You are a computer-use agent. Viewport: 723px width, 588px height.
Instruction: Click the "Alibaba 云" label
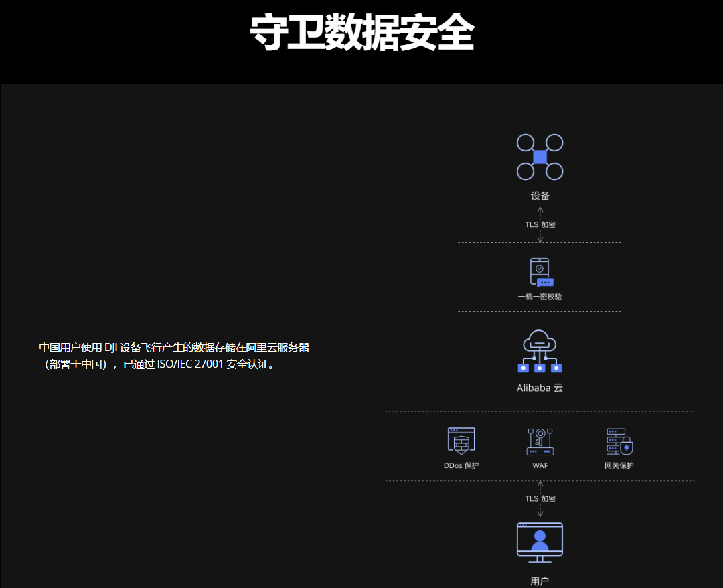tap(540, 388)
